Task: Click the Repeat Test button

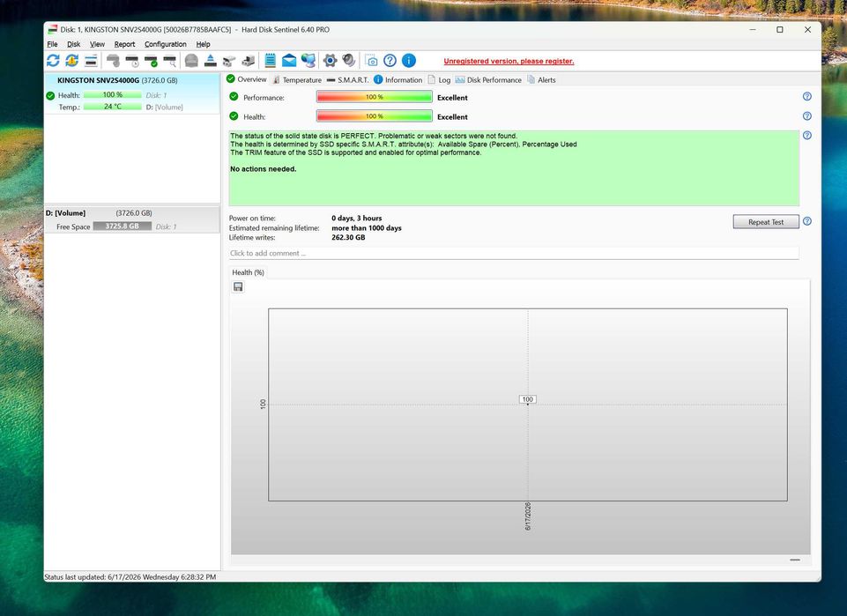Action: (765, 222)
